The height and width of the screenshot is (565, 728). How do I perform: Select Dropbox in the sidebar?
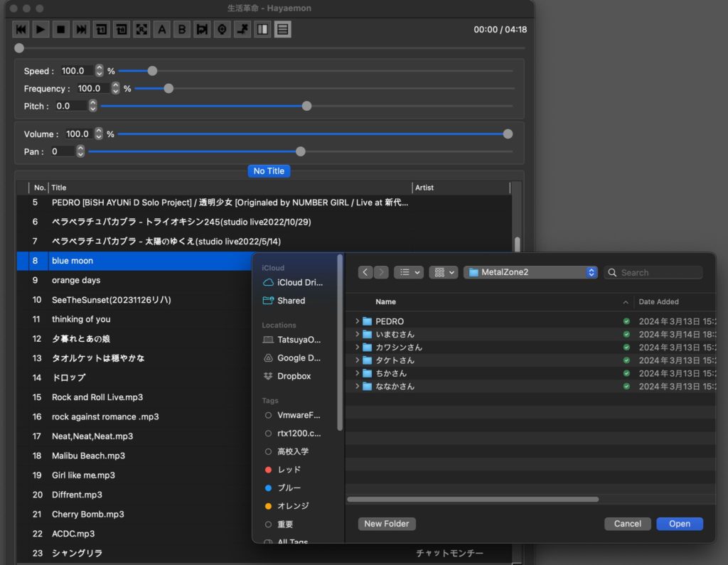pos(294,376)
